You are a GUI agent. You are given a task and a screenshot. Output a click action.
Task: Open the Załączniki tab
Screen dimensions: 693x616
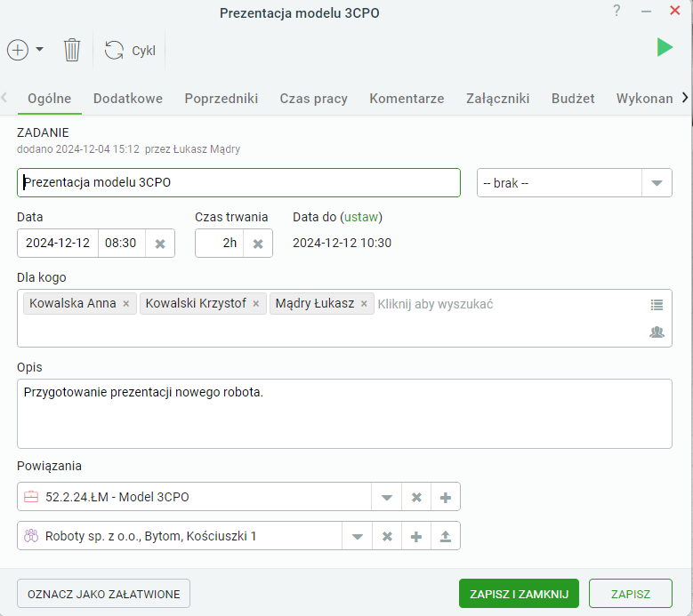click(497, 99)
